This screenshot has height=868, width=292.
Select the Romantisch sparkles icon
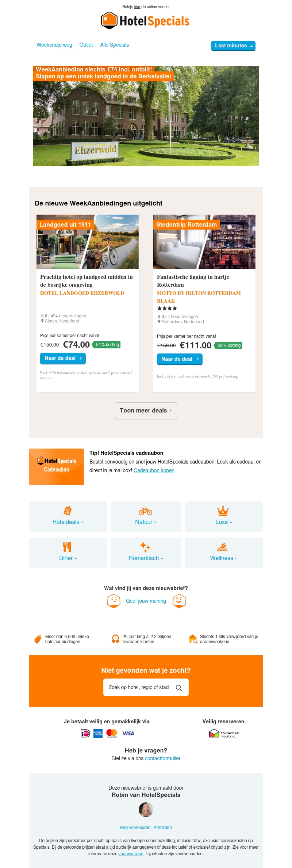pos(145,547)
